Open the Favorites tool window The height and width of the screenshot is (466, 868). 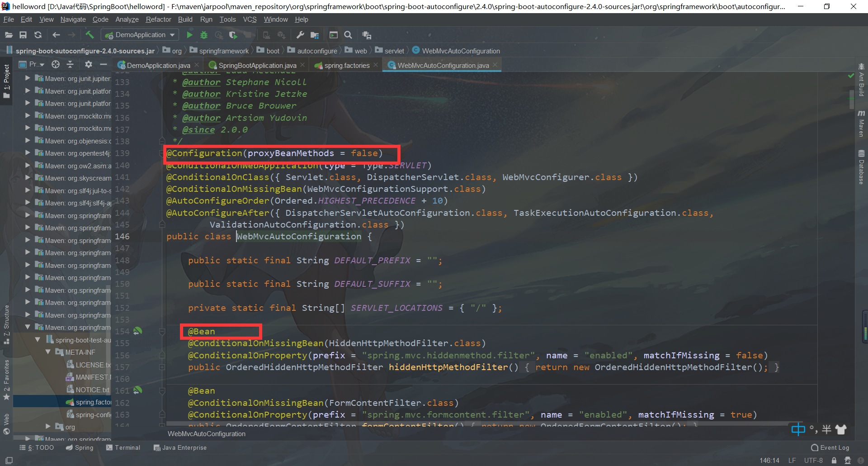click(6, 379)
